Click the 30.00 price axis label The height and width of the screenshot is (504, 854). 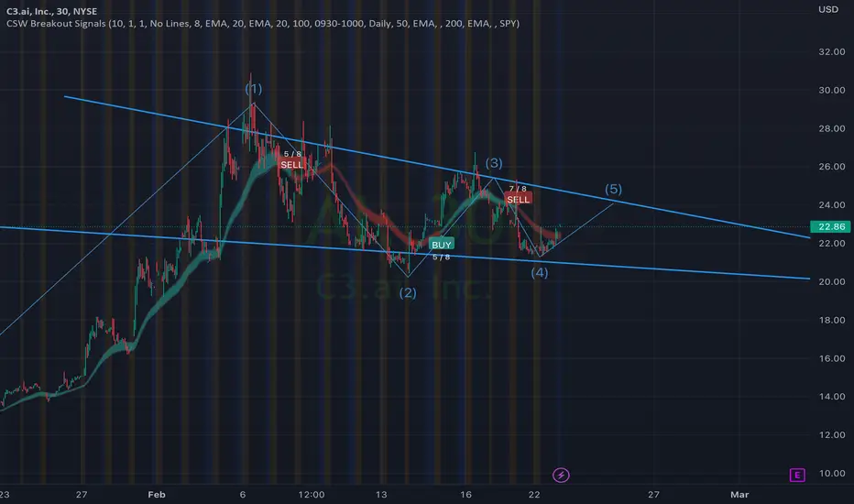832,90
